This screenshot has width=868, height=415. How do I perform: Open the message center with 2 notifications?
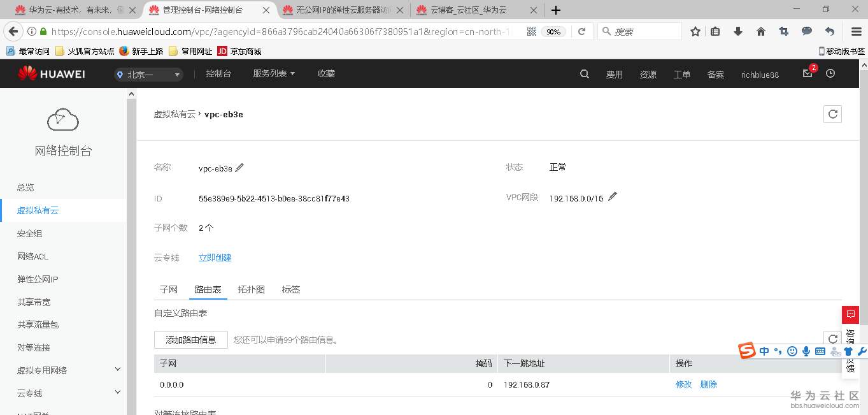pyautogui.click(x=807, y=74)
